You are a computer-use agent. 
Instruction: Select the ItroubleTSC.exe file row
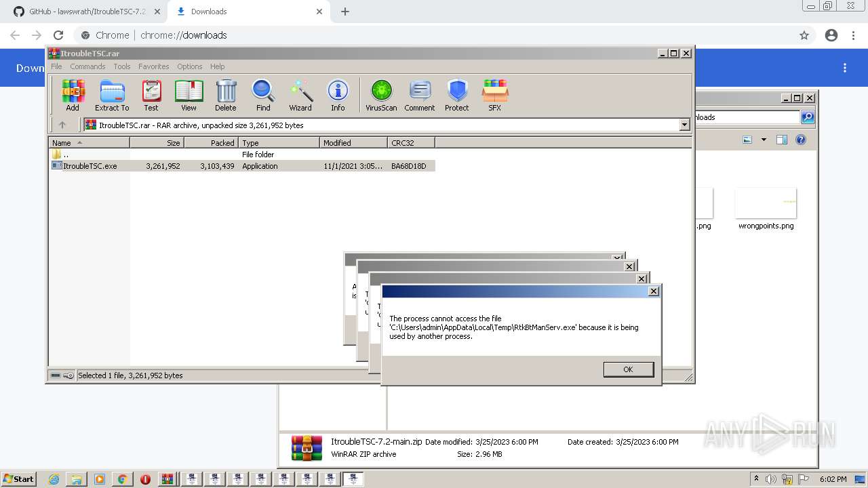(x=242, y=165)
